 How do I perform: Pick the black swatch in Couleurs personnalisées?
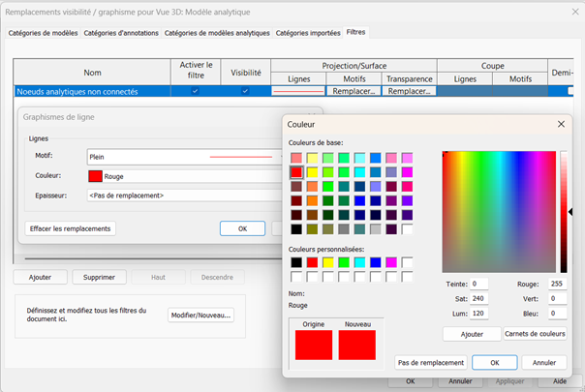pyautogui.click(x=296, y=262)
